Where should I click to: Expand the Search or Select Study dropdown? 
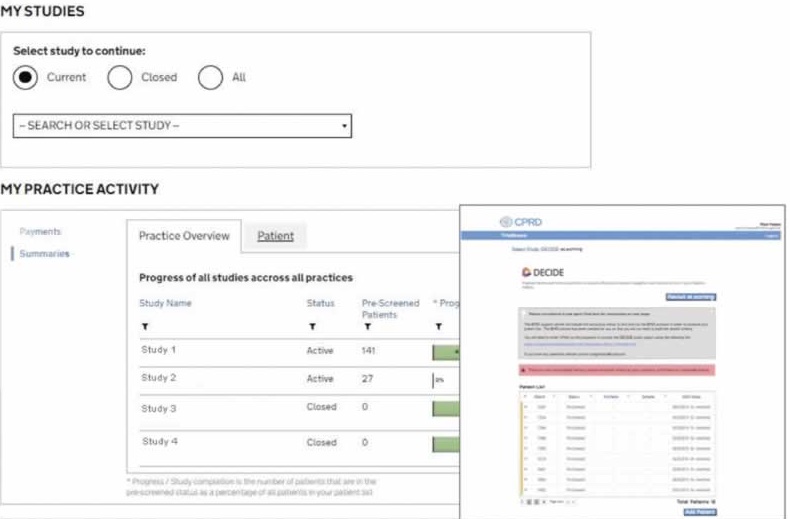pos(182,126)
